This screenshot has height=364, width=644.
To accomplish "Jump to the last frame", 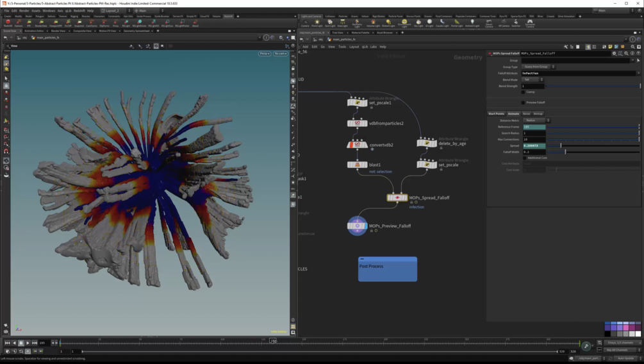I will [x=35, y=343].
